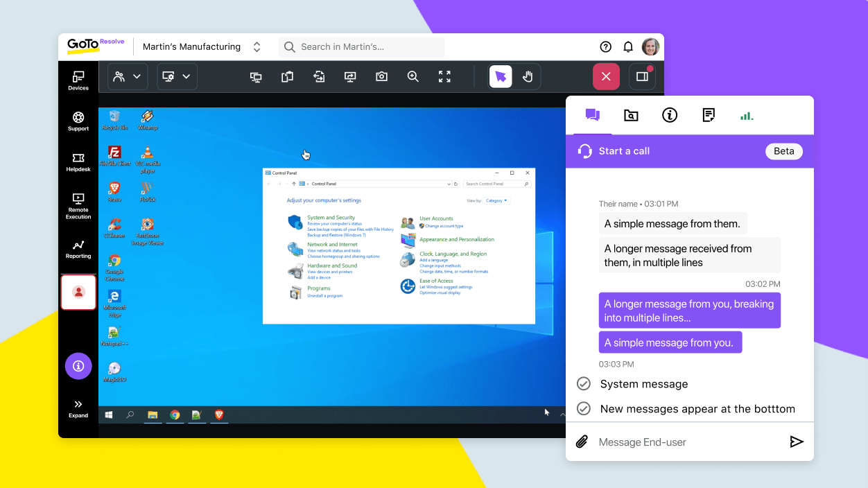Click the Message End-user input field
The height and width of the screenshot is (488, 868).
(686, 442)
